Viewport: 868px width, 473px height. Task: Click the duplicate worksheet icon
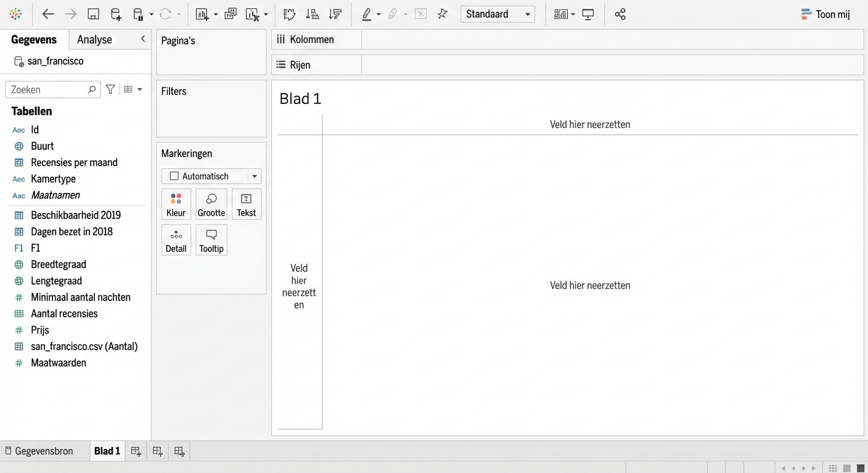[x=231, y=14]
